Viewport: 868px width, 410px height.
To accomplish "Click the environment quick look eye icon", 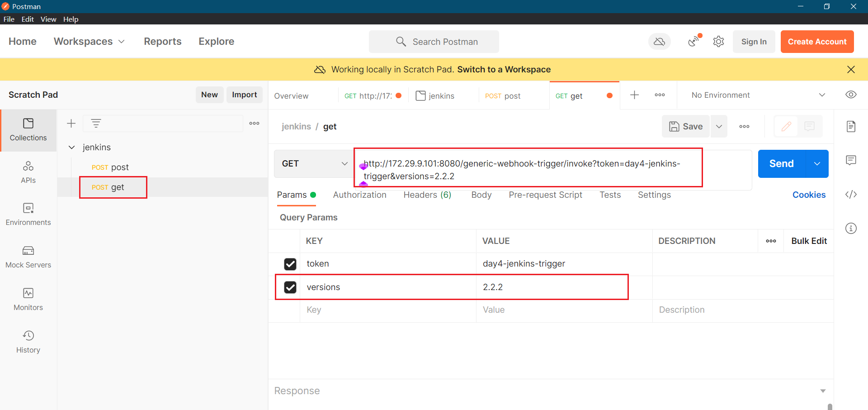I will pyautogui.click(x=851, y=95).
